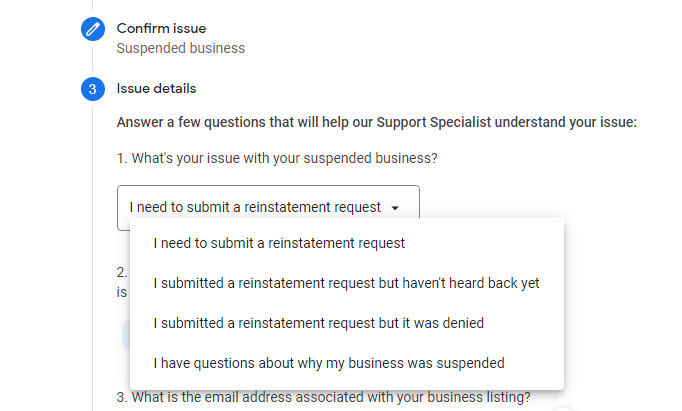Click the Support Specialist instruction sentence
682x411 pixels.
click(377, 122)
